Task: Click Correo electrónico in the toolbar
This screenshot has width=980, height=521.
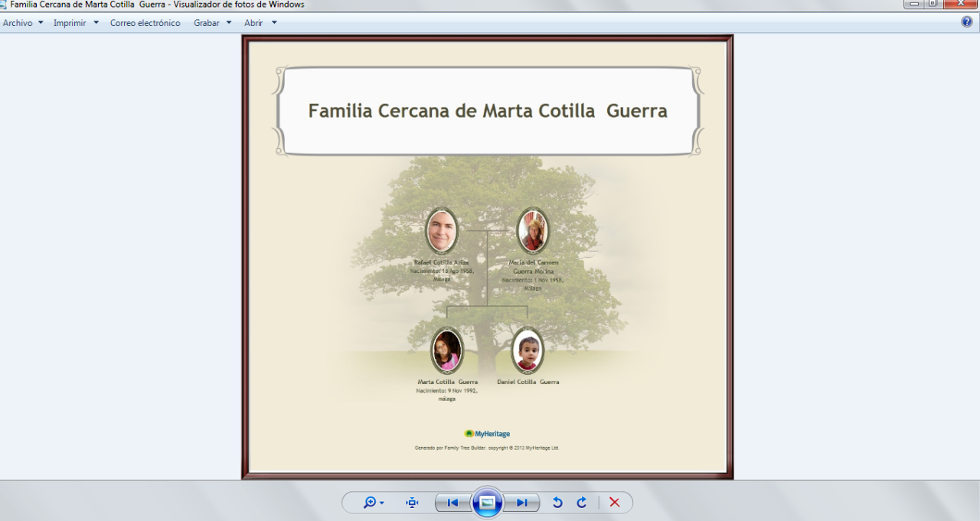Action: (145, 23)
